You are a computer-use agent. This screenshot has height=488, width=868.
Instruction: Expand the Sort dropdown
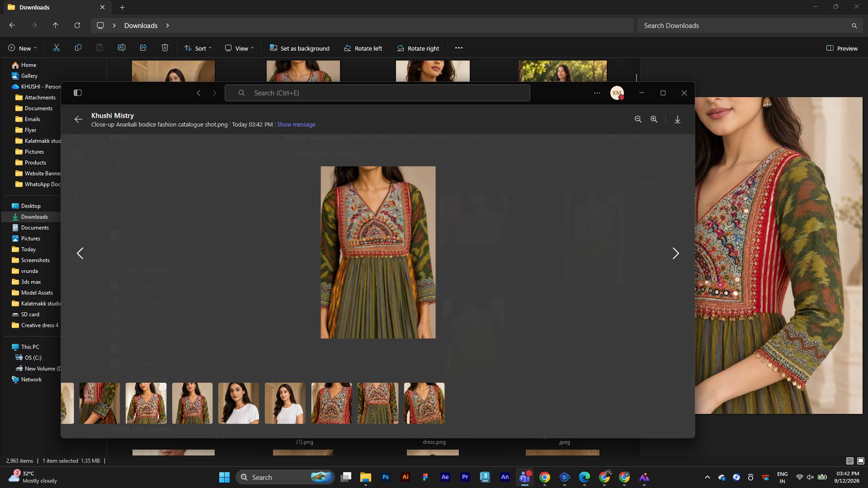click(x=198, y=48)
